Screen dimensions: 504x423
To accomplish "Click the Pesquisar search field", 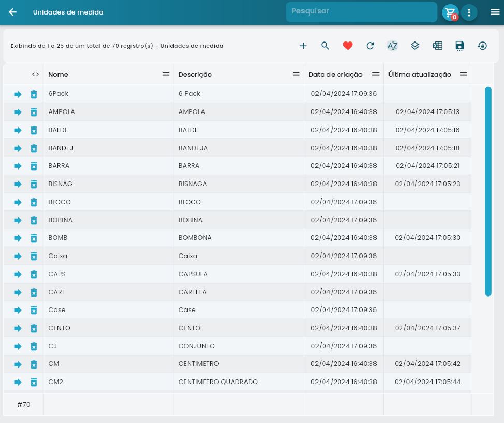I will tap(361, 12).
